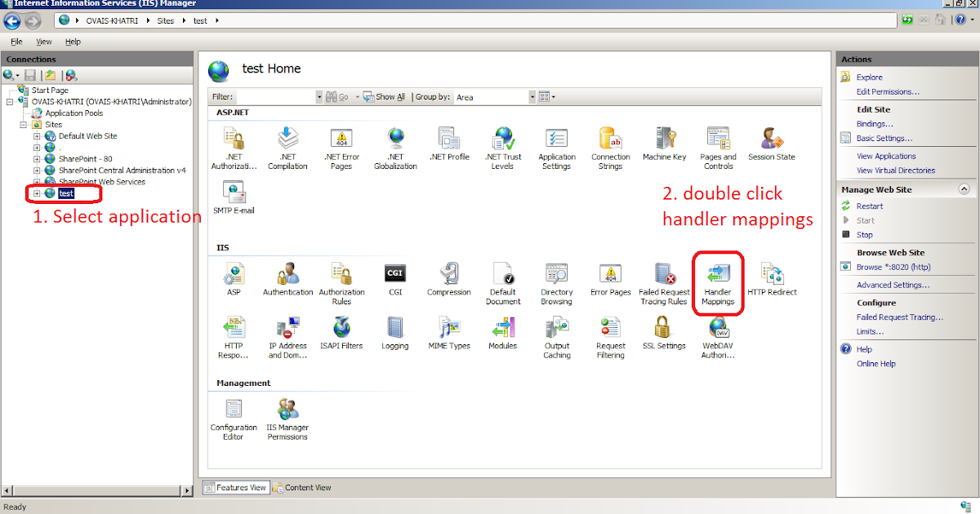Click Edit Permissions link

tap(888, 91)
